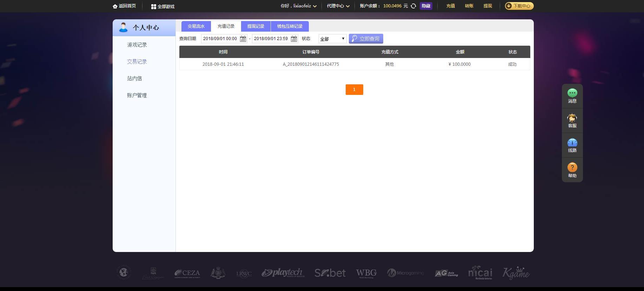Open 游戏记录 in the sidebar
This screenshot has width=644, height=291.
(137, 45)
